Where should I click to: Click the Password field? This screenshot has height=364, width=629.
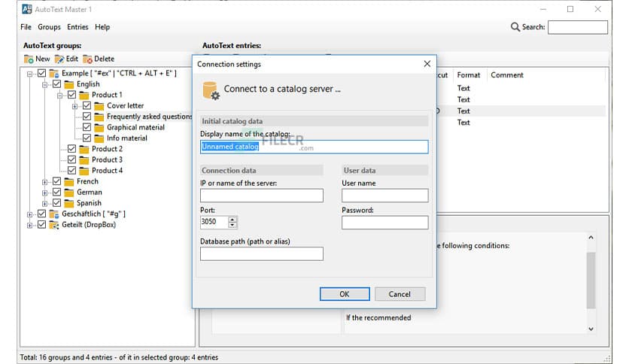(x=385, y=223)
